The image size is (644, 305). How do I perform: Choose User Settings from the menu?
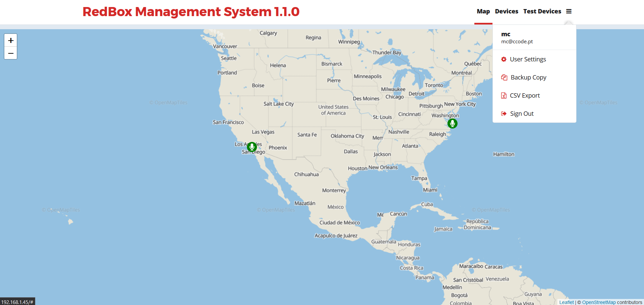point(528,59)
